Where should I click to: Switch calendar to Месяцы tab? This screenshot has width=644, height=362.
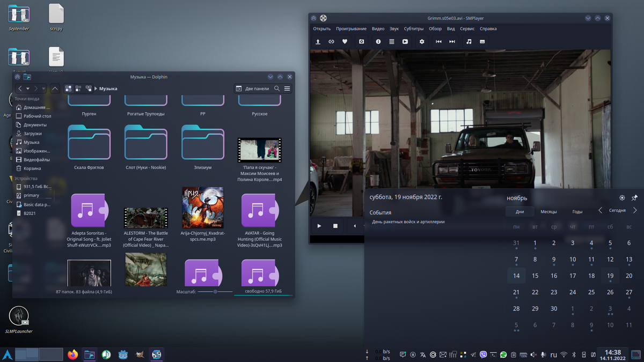pos(548,211)
